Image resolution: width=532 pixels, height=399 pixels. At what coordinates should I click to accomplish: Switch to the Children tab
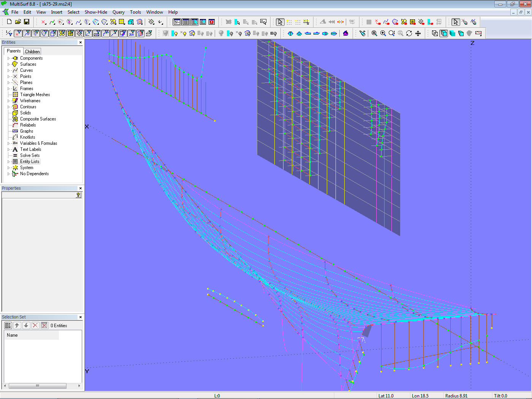32,51
